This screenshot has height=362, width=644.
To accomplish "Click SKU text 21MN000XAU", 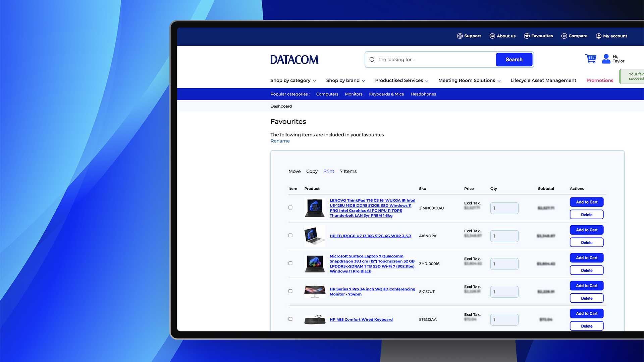I will point(431,208).
